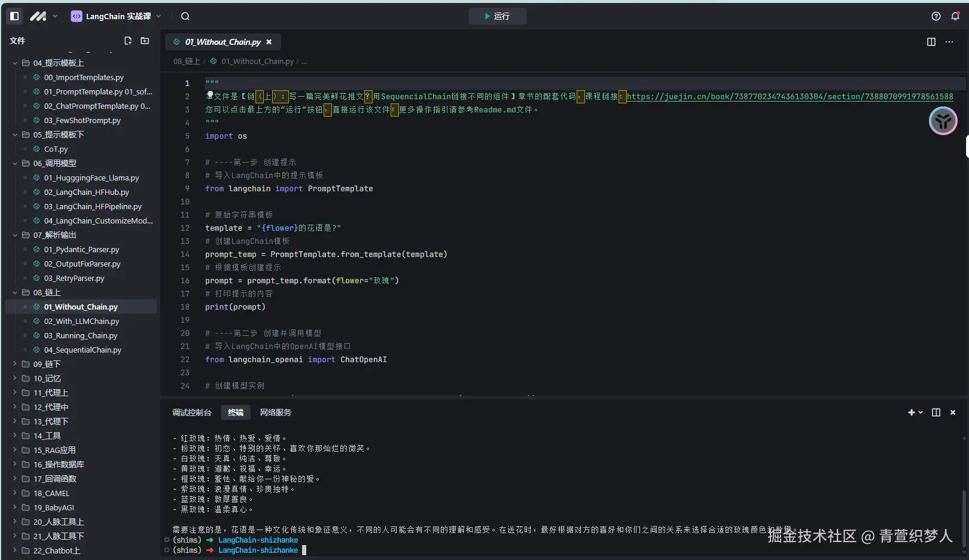Switch to 网络服务 tab
This screenshot has width=969, height=560.
coord(276,412)
